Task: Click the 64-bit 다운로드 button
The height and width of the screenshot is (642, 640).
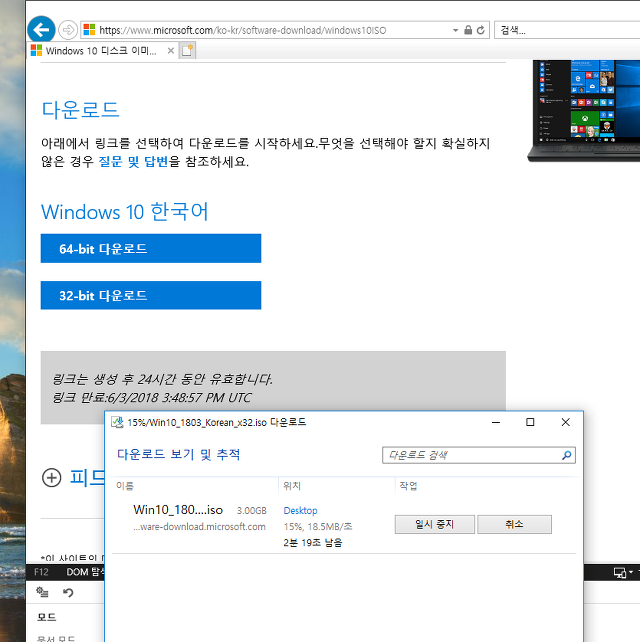Action: click(151, 249)
